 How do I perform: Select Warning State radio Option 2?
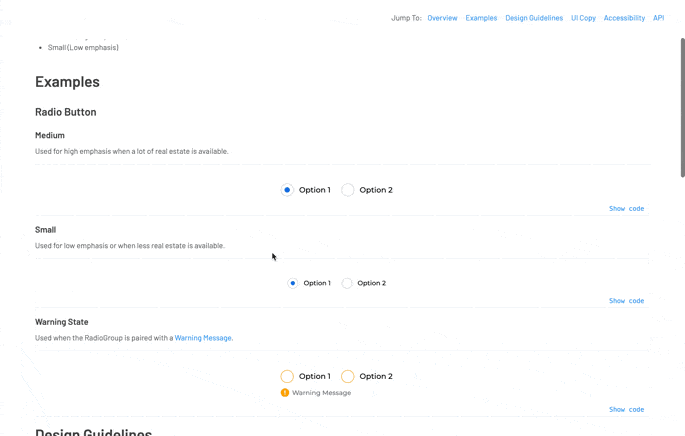pyautogui.click(x=348, y=376)
